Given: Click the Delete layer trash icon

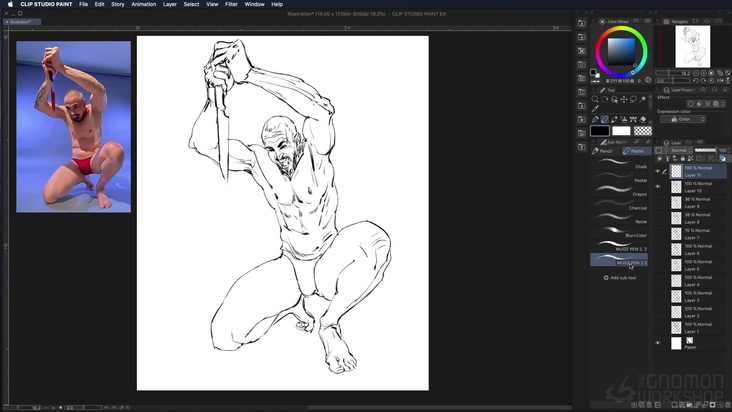Looking at the screenshot, I should 728,405.
